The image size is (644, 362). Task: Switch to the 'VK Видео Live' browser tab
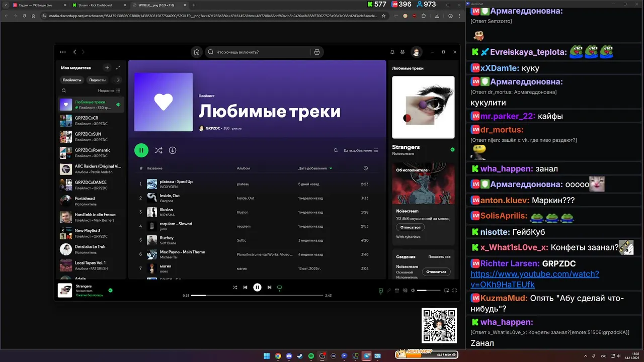coord(39,5)
